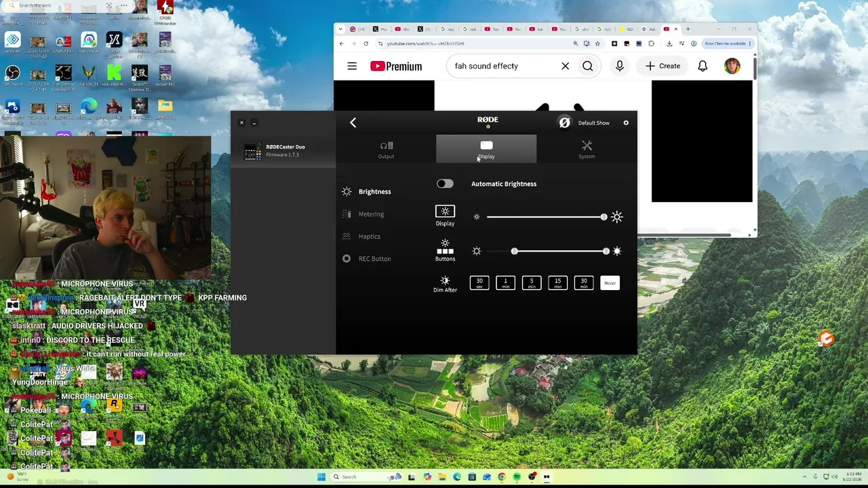Image resolution: width=868 pixels, height=488 pixels.
Task: Open Chrome tab search dropdown
Action: [x=340, y=29]
